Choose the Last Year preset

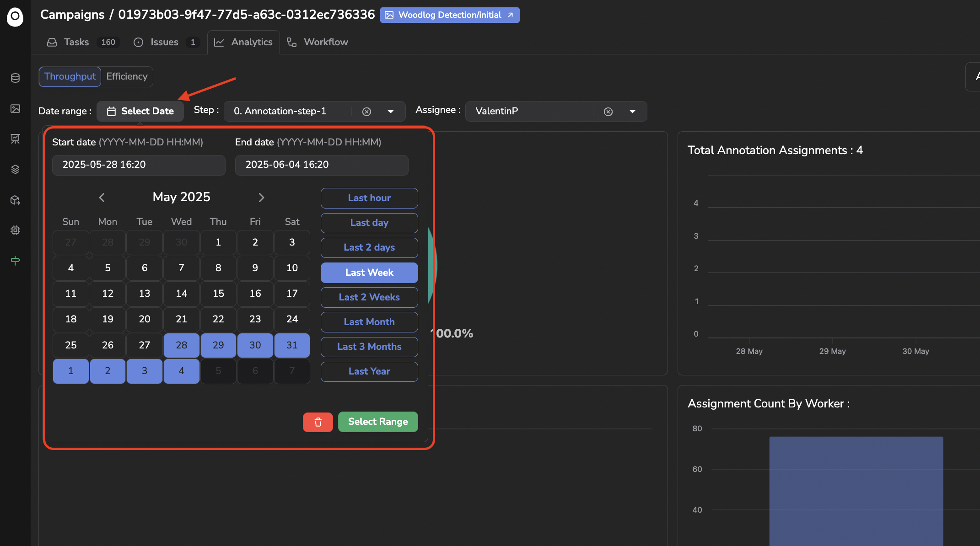coord(369,371)
